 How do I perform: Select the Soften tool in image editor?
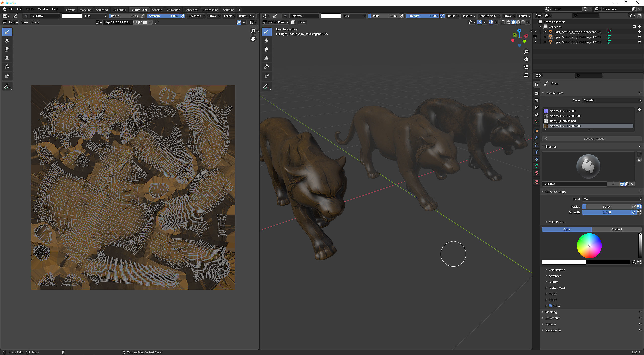click(x=7, y=40)
